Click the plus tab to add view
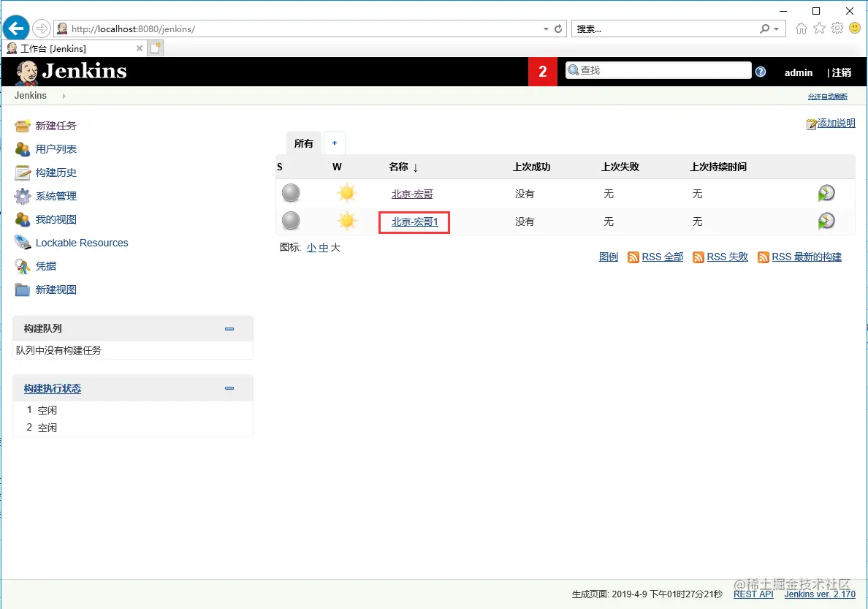The width and height of the screenshot is (868, 609). pos(335,143)
